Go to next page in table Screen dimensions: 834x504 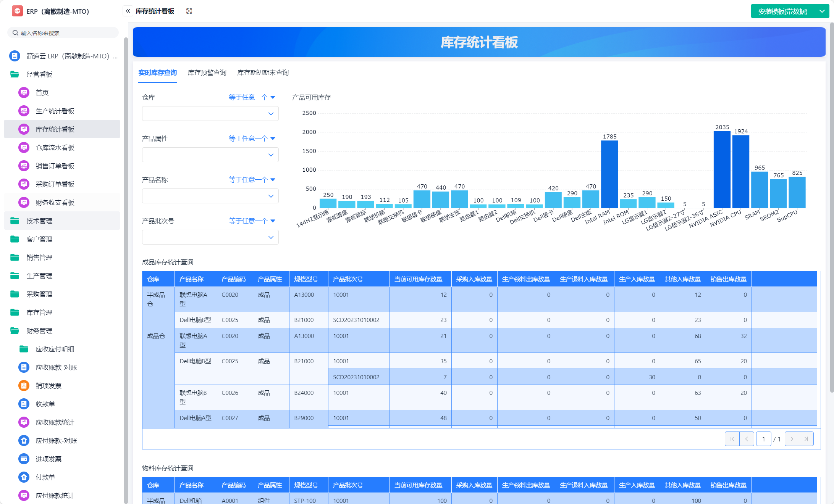pos(792,439)
